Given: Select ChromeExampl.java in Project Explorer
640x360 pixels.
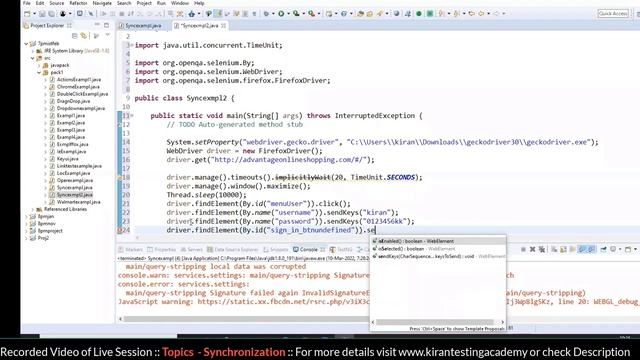Looking at the screenshot, I should click(x=78, y=87).
